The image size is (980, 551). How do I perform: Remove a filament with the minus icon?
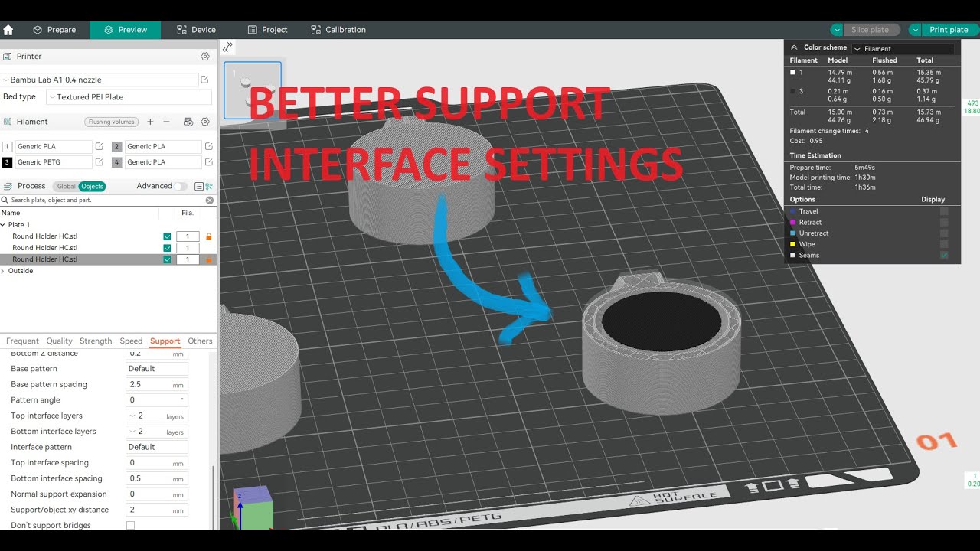coord(166,122)
